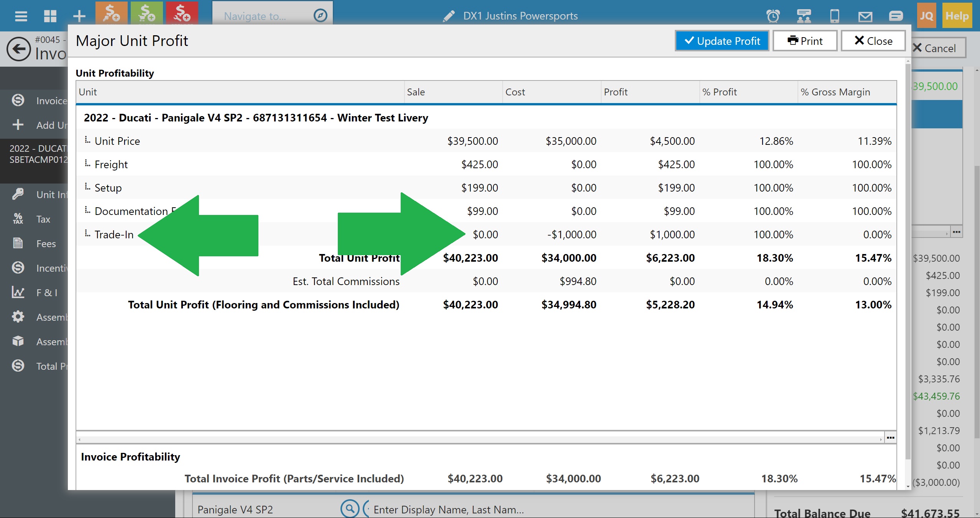
Task: Click the Update Profit button
Action: pyautogui.click(x=722, y=41)
